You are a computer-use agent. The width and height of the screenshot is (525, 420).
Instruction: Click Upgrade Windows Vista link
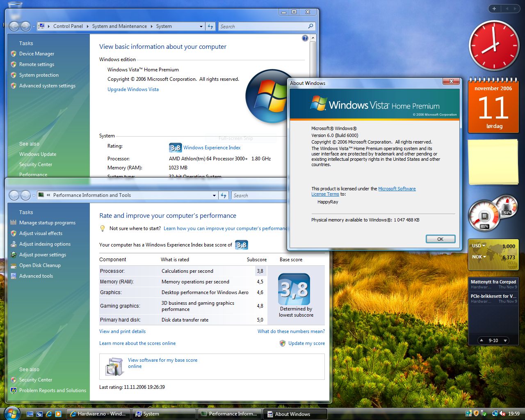133,89
